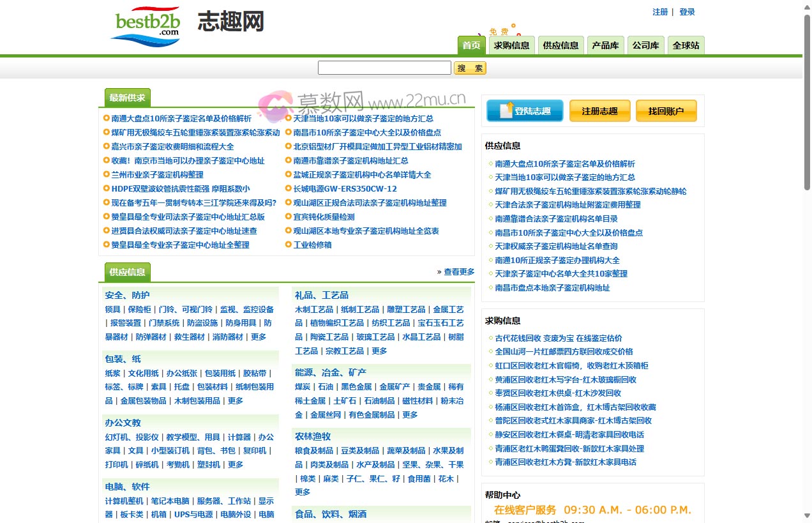Click the bestb2b.com logo

coord(148,26)
